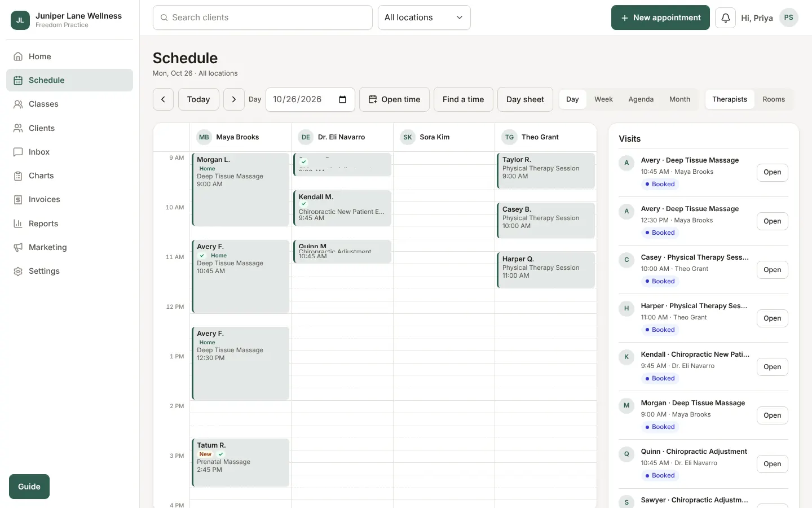Switch resource view to Therapists
Image resolution: width=812 pixels, height=508 pixels.
tap(730, 99)
